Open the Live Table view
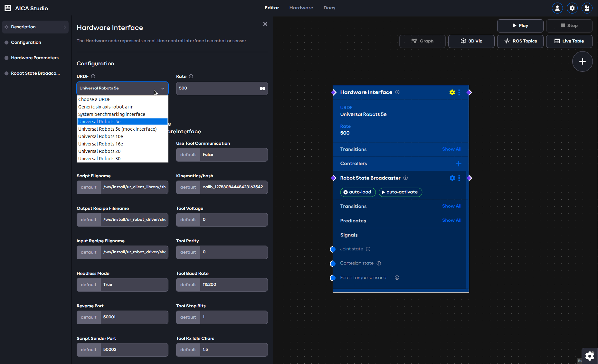598x364 pixels. (569, 41)
